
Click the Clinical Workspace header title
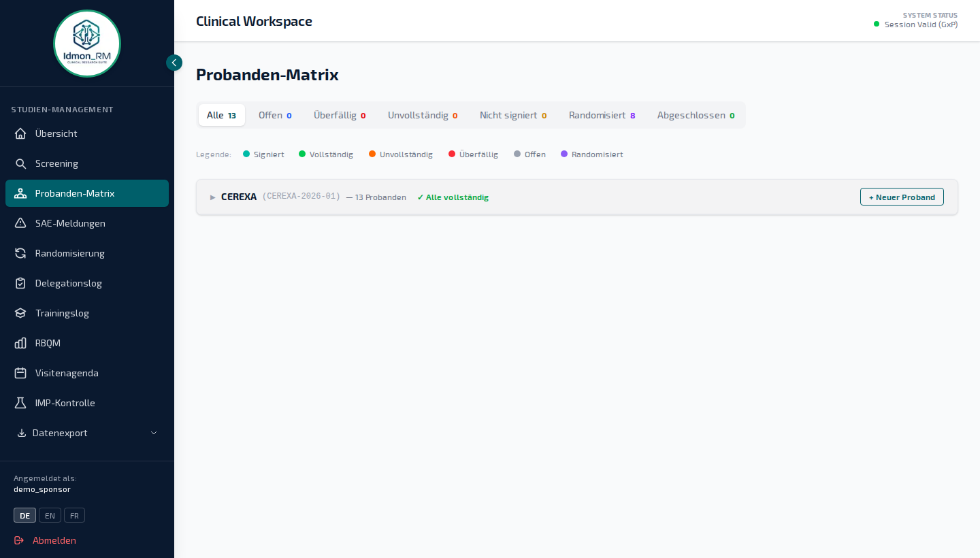pos(254,21)
